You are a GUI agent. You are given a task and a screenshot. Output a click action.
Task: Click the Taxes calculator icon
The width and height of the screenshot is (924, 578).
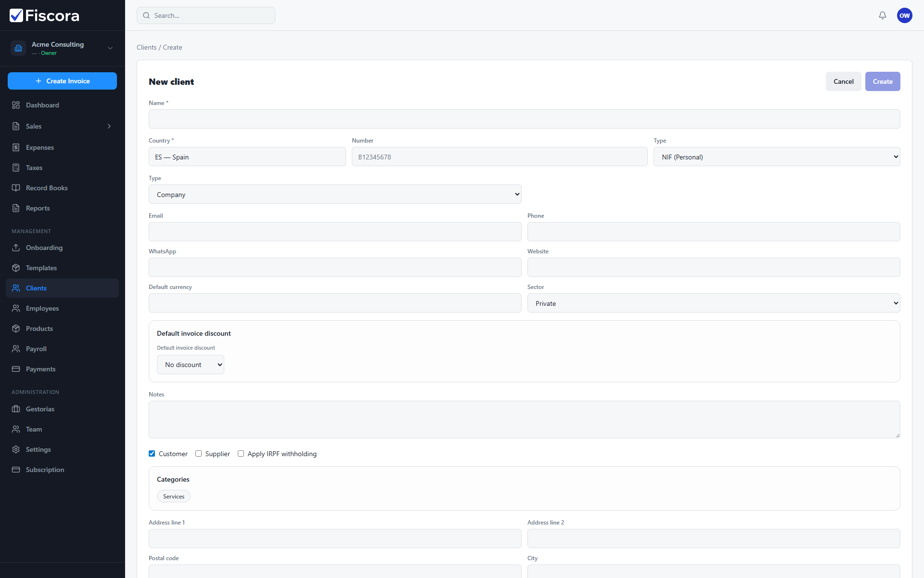pos(16,168)
